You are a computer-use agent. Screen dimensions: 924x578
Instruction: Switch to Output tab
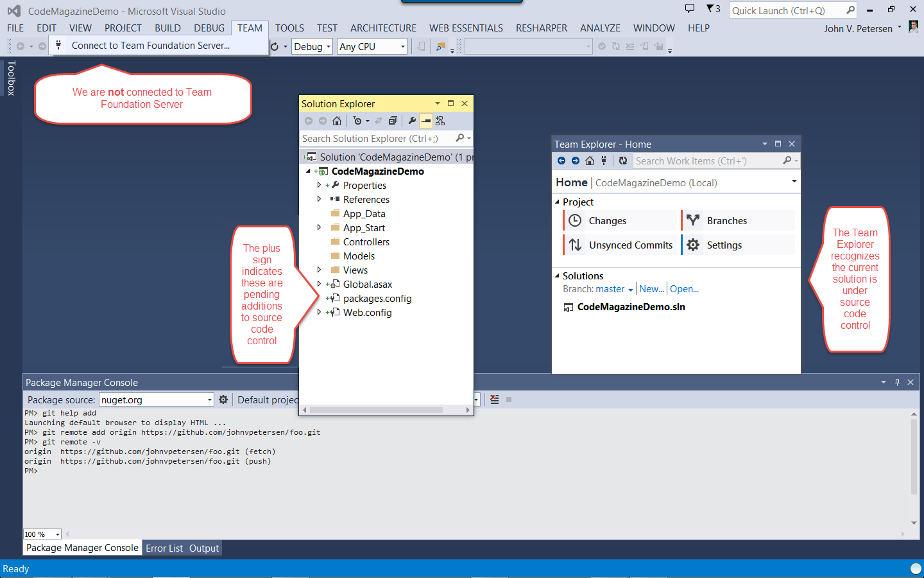tap(204, 548)
